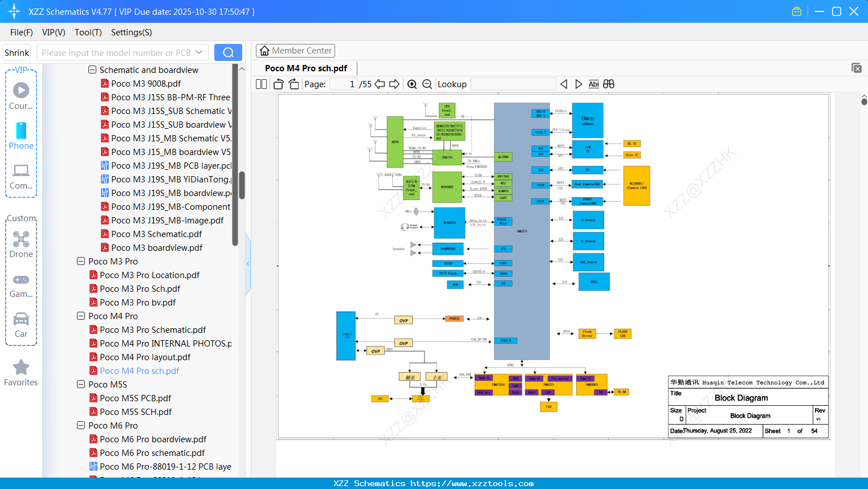Click the yellow VIP bag icon in the title bar
Screen dimensions: 868x489
point(797,11)
